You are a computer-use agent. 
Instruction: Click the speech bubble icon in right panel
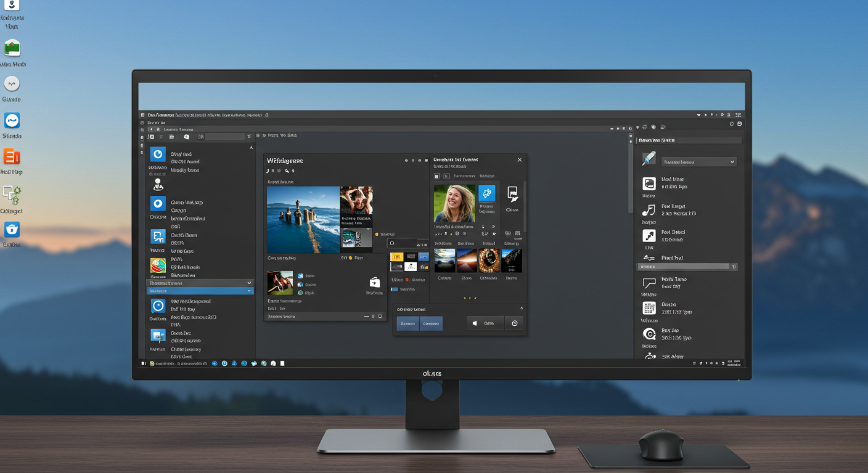click(649, 283)
